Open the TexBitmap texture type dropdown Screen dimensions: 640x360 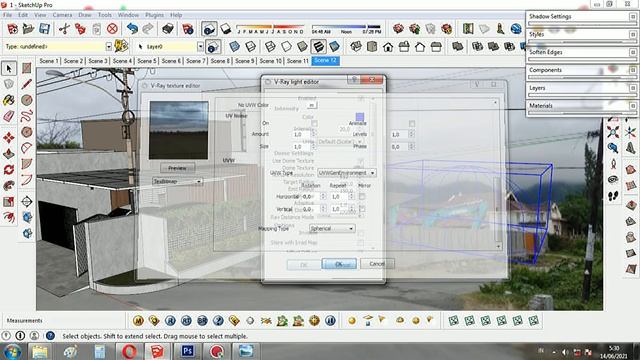(177, 181)
